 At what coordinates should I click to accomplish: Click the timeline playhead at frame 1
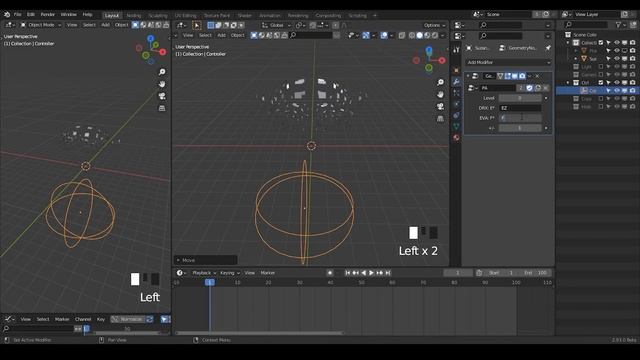pyautogui.click(x=210, y=282)
